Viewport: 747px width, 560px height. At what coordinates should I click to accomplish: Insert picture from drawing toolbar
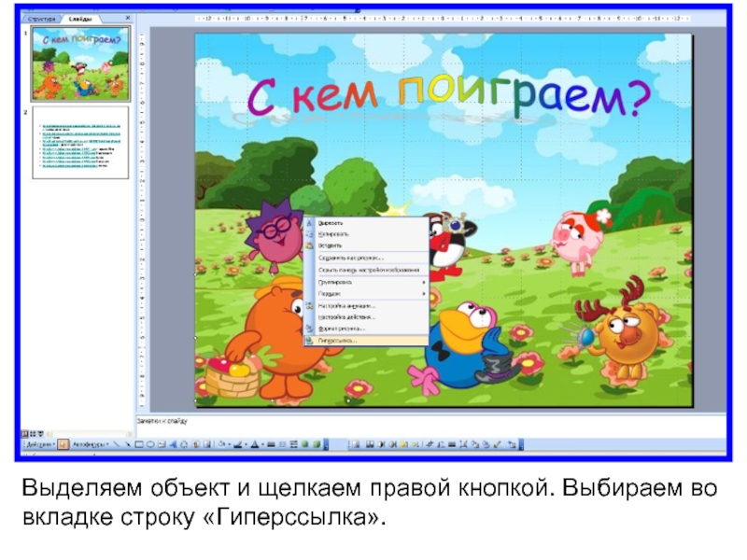206,445
